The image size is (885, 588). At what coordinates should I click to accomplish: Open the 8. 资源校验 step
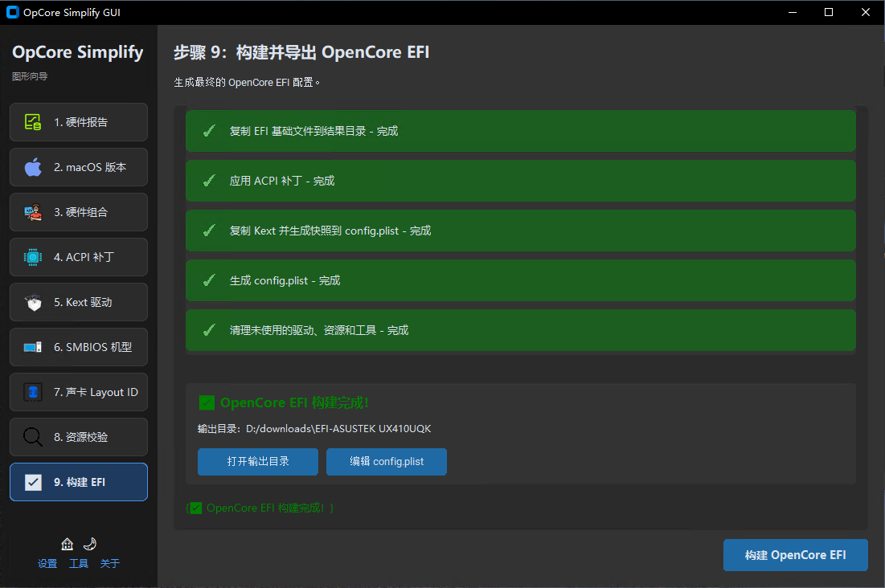pos(79,437)
